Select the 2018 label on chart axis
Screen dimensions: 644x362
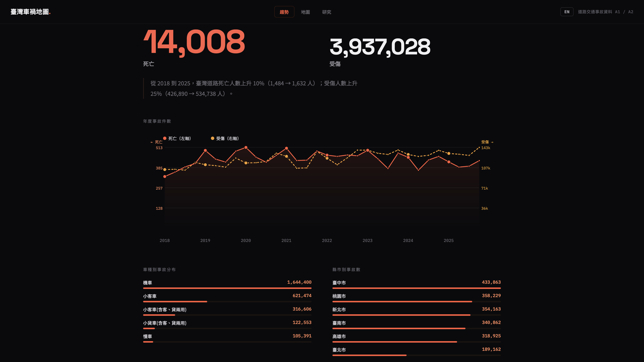[x=165, y=240]
